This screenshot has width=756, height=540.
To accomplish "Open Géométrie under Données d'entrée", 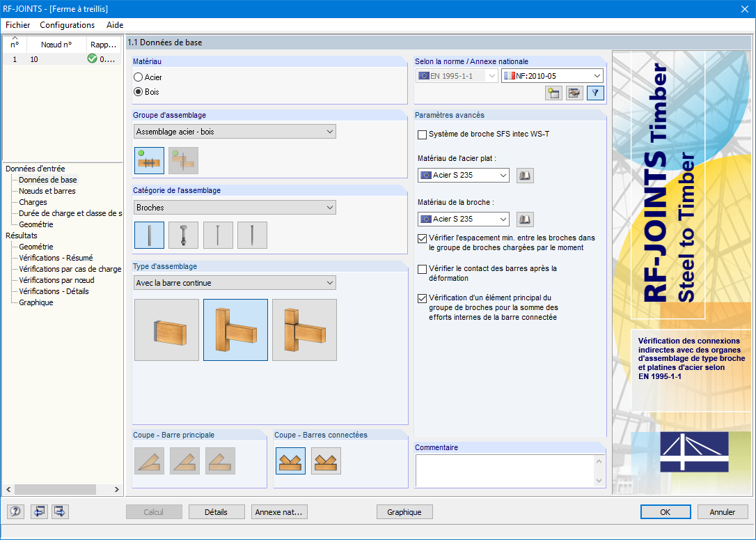I will click(x=36, y=224).
